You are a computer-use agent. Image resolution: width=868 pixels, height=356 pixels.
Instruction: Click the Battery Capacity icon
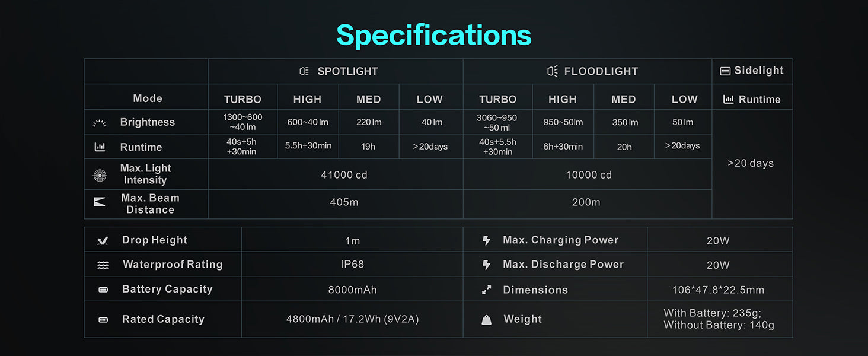pos(103,290)
